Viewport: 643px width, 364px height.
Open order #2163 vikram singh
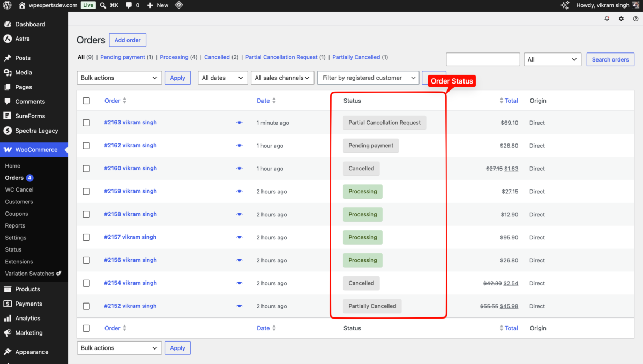point(130,123)
